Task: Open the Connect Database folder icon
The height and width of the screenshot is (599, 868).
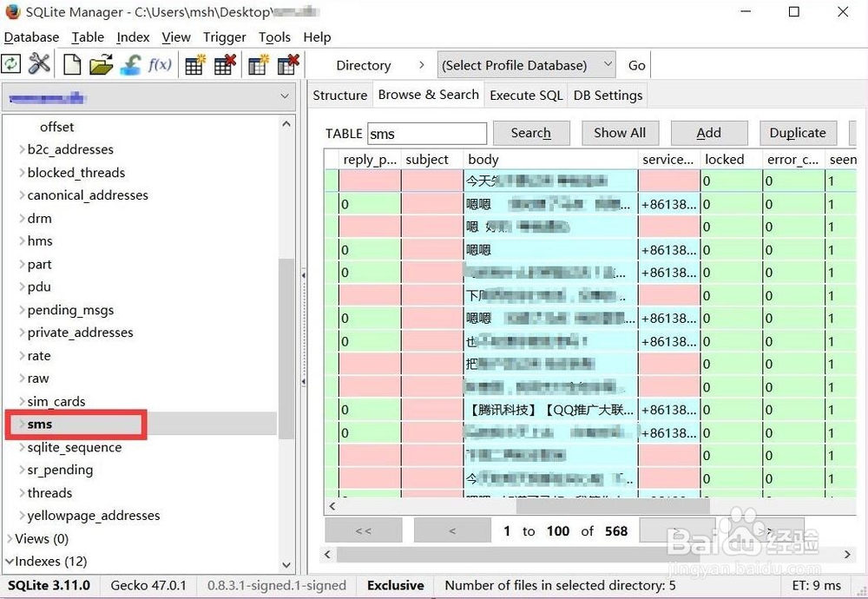Action: tap(102, 65)
